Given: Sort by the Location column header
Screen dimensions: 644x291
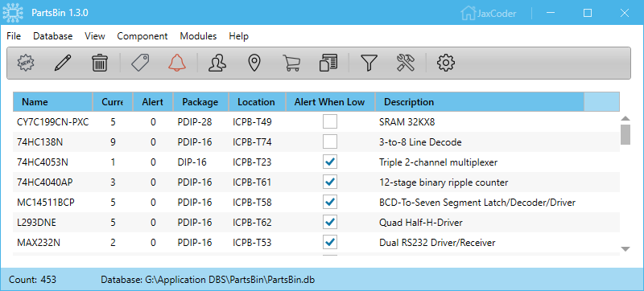Looking at the screenshot, I should [257, 101].
